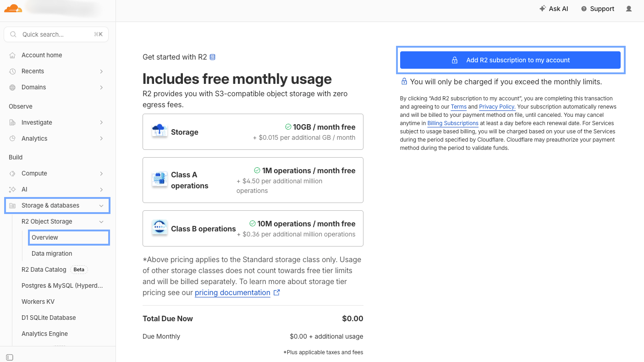Screen dimensions: 644x362
Task: Click the Investigate icon in sidebar
Action: click(12, 122)
